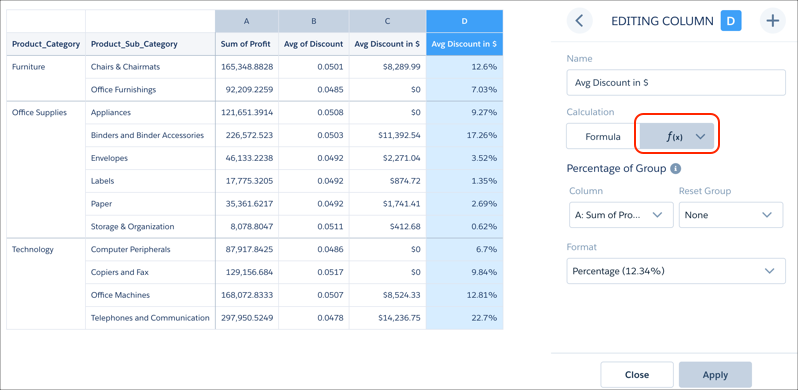The image size is (798, 390).
Task: Select the Appliances row label
Action: (x=150, y=113)
